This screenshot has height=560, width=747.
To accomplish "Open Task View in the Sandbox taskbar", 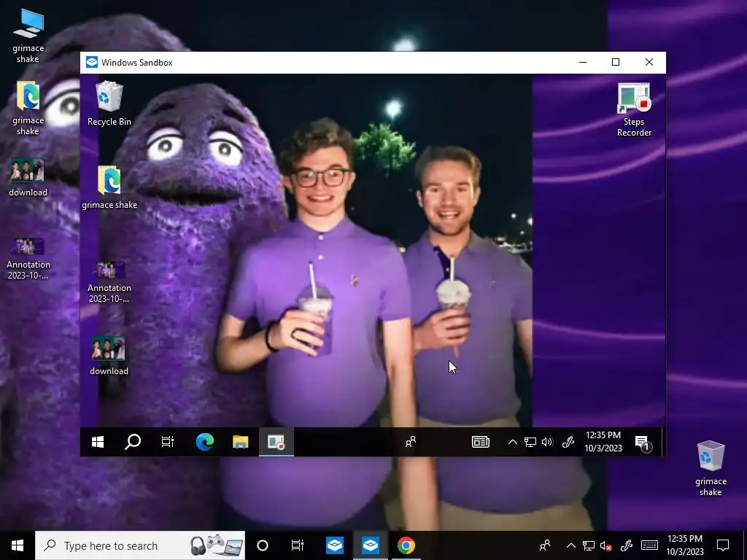I will pyautogui.click(x=168, y=442).
